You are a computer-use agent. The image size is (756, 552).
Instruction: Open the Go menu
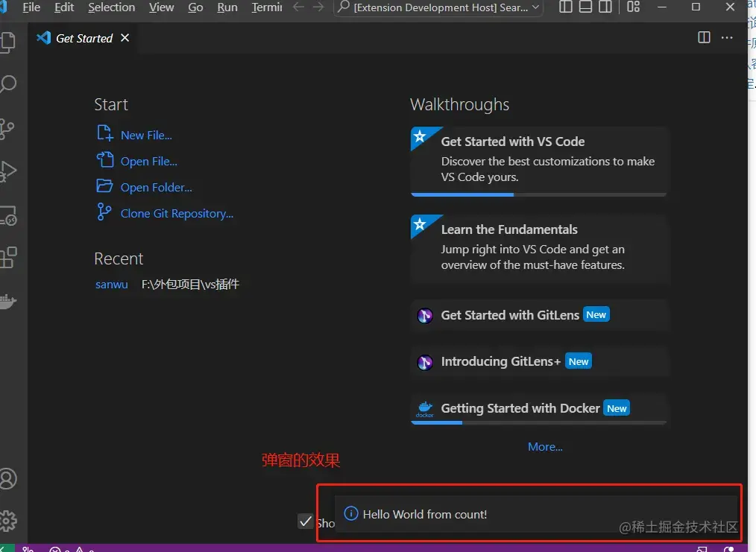tap(195, 7)
